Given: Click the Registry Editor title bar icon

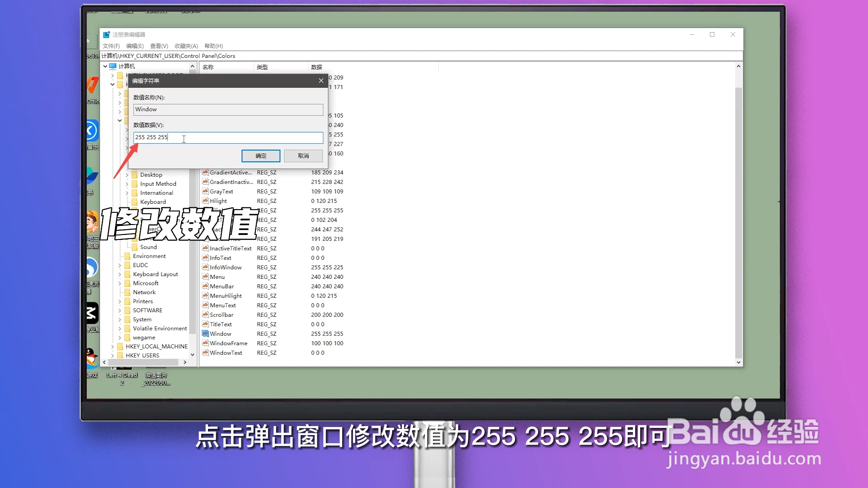Looking at the screenshot, I should (107, 34).
